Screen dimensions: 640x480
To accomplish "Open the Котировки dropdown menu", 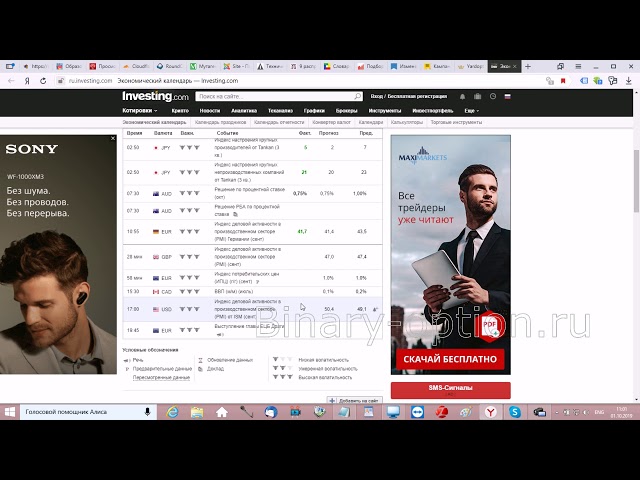I will click(139, 110).
